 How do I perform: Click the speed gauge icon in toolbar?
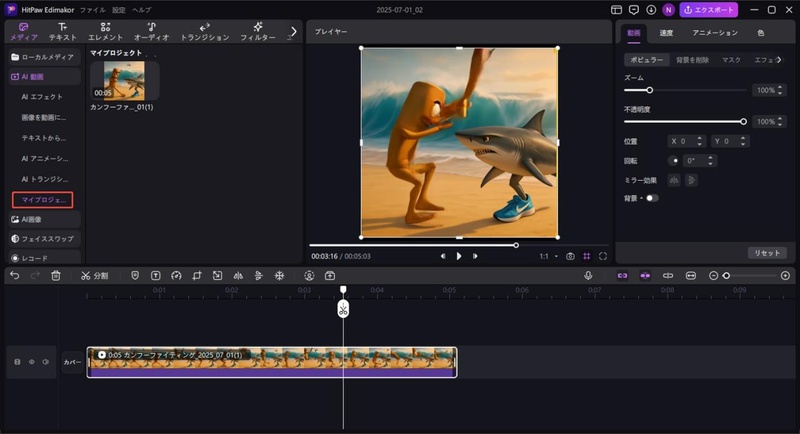pos(176,275)
